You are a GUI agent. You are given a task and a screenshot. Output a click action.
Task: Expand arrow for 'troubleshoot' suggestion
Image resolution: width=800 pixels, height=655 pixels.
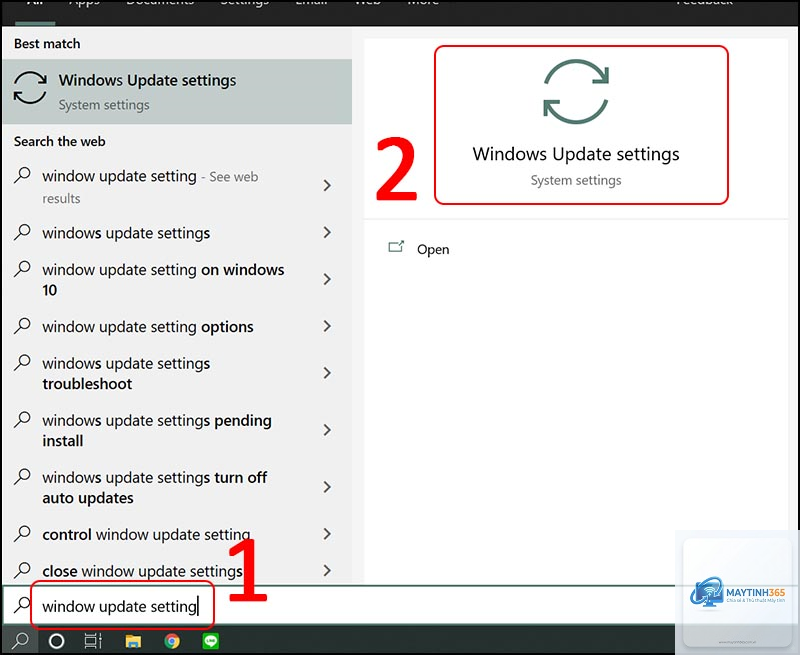coord(328,373)
